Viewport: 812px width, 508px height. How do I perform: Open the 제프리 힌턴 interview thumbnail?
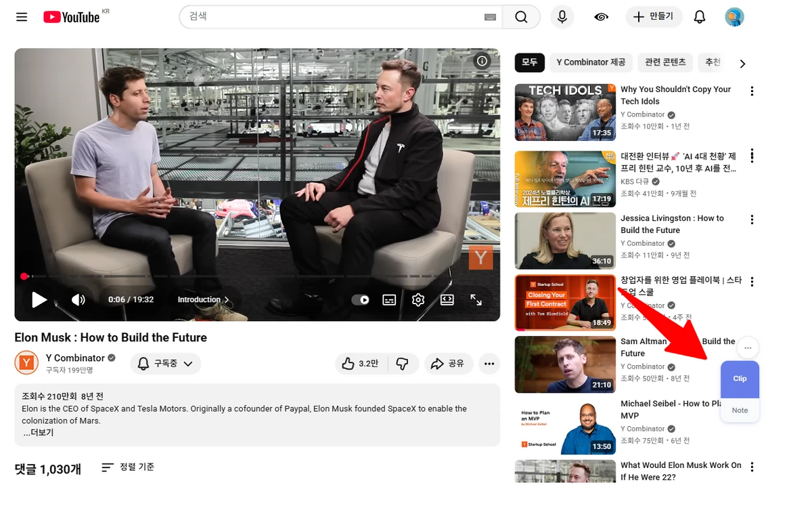[x=565, y=179]
